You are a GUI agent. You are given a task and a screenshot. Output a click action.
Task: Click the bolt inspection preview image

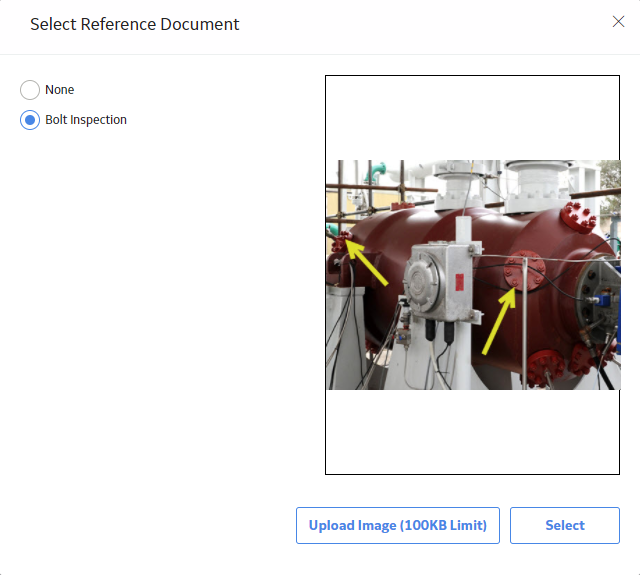pos(473,275)
